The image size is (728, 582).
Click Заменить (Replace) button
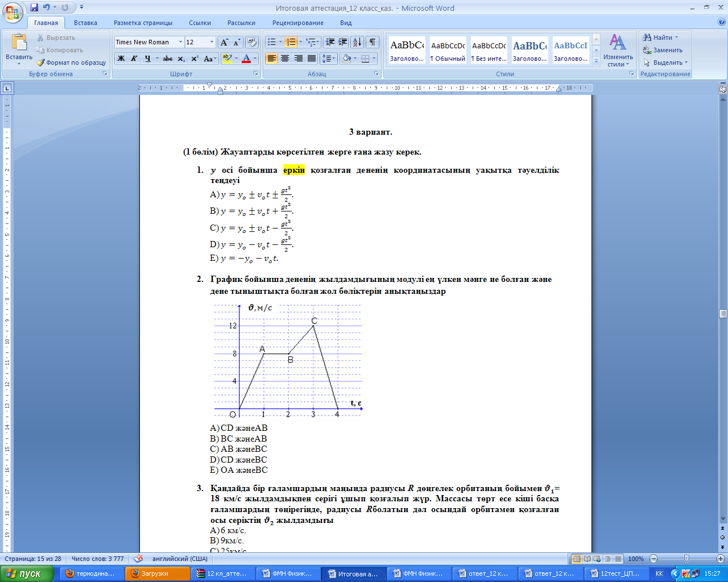[663, 50]
